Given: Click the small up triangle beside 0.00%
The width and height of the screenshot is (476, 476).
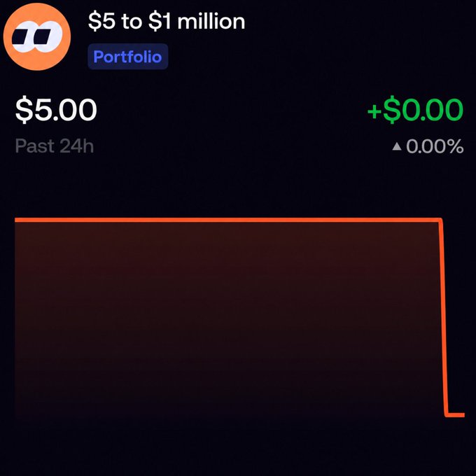Looking at the screenshot, I should (x=397, y=146).
